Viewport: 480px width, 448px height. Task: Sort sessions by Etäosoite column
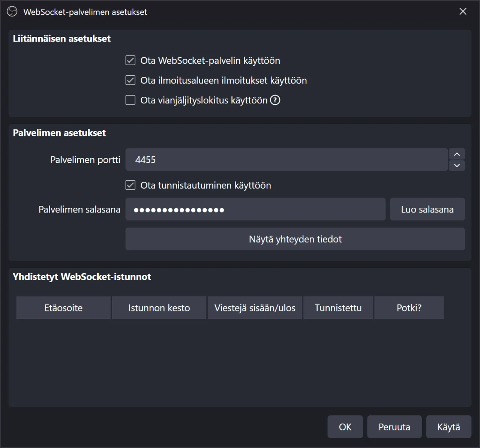[63, 308]
